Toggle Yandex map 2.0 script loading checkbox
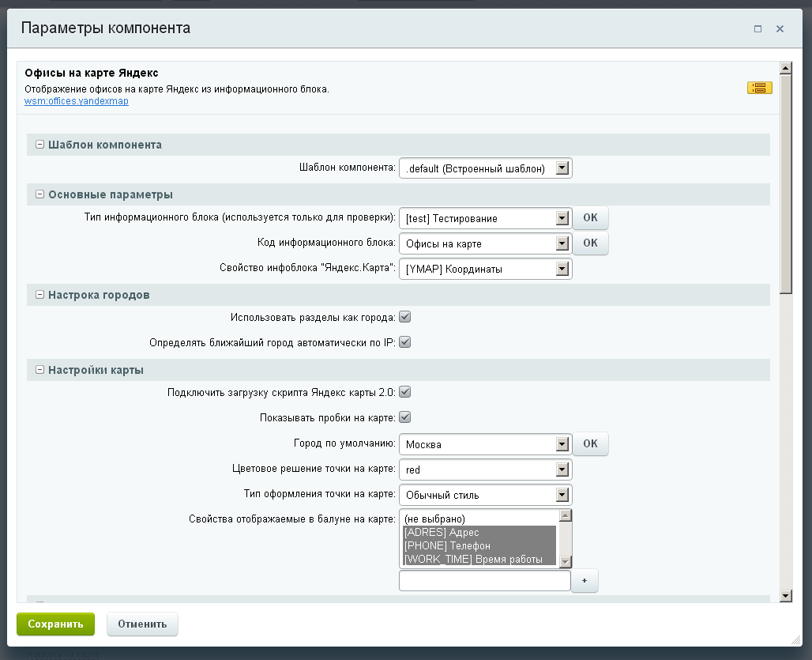 click(x=404, y=391)
